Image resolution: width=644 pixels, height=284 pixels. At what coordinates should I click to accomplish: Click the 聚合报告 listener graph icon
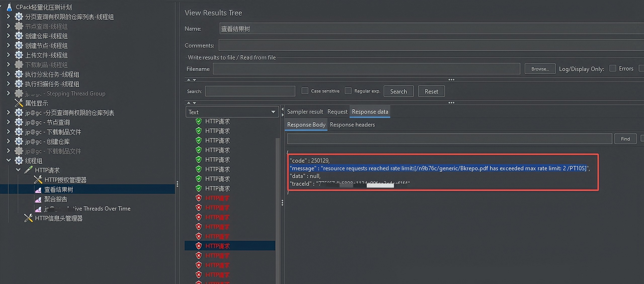point(38,199)
